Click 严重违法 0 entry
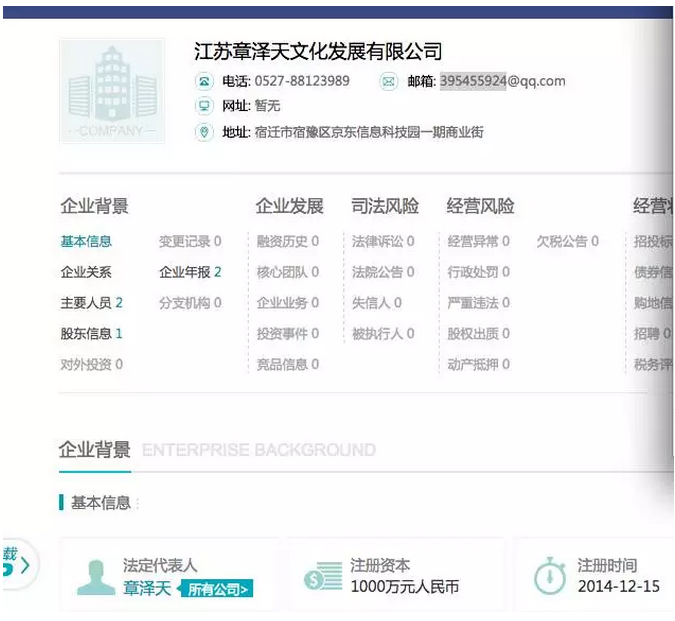The width and height of the screenshot is (675, 621). [x=478, y=303]
